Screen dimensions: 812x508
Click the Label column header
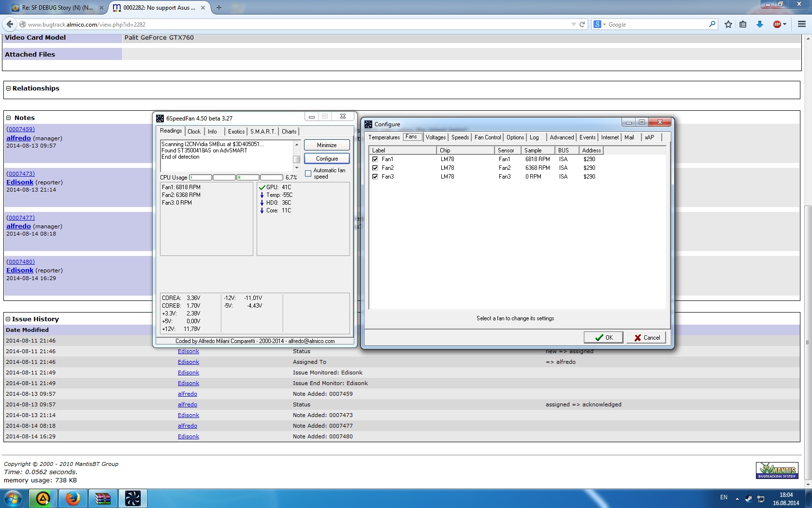403,150
